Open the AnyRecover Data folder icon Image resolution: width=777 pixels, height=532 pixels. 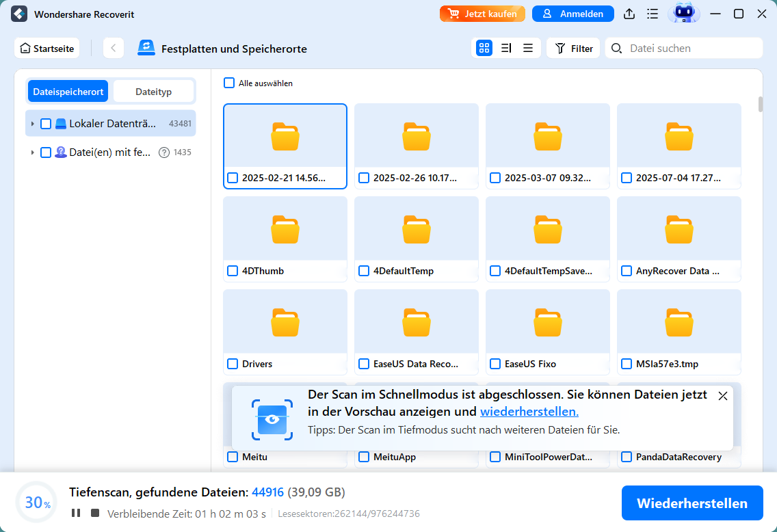pyautogui.click(x=679, y=229)
